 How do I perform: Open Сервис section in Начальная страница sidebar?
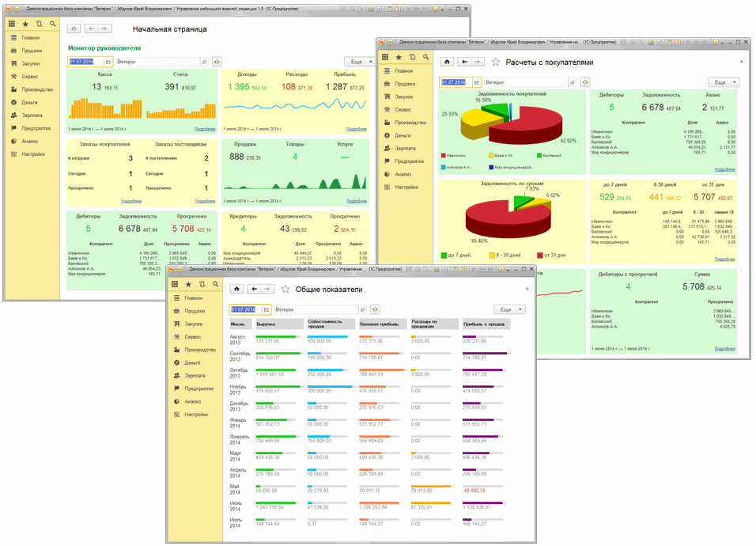pyautogui.click(x=29, y=77)
